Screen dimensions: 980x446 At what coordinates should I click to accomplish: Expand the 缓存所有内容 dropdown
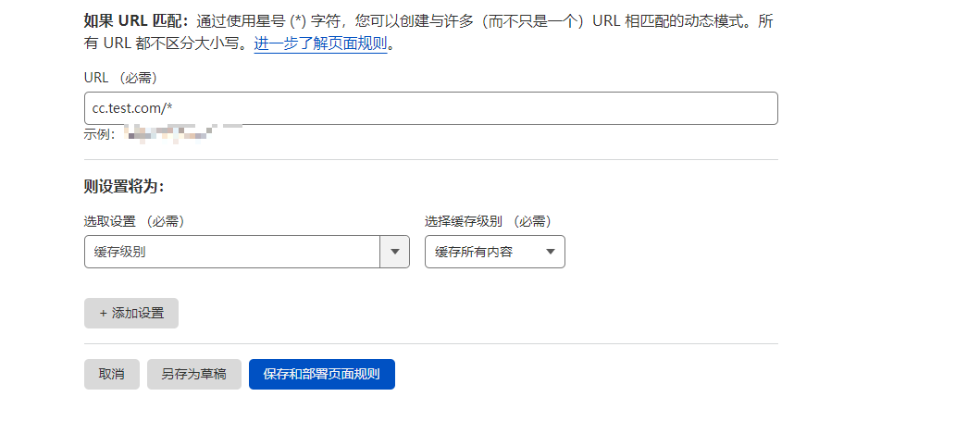tap(494, 252)
